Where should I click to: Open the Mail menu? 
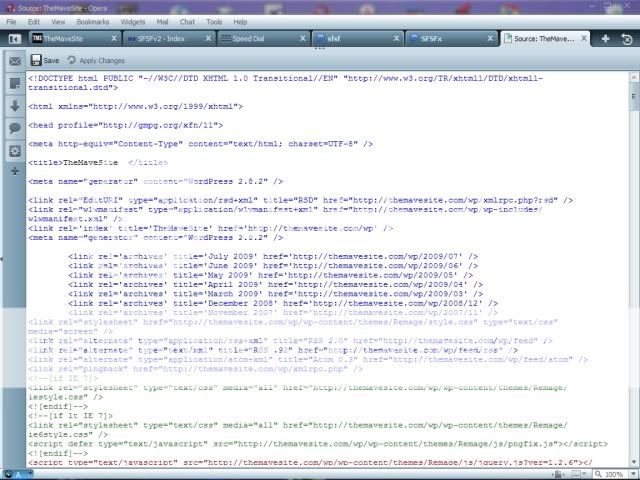162,22
